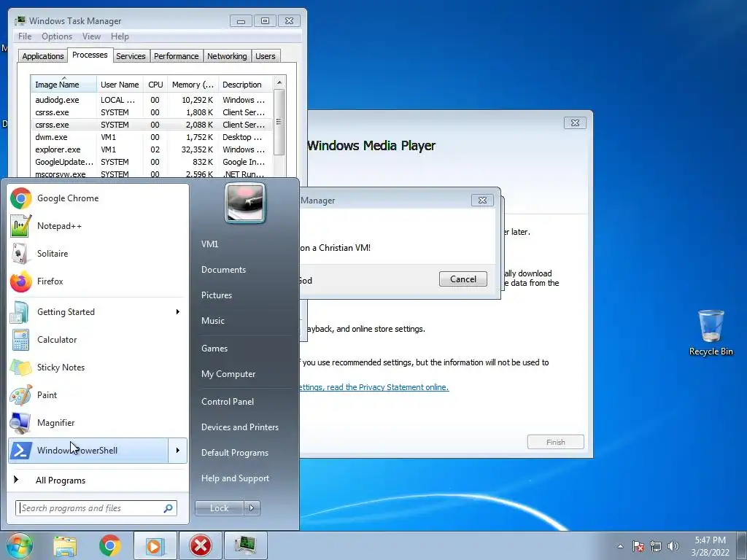Open Chrome from the taskbar
Viewport: 747px width, 560px height.
109,545
